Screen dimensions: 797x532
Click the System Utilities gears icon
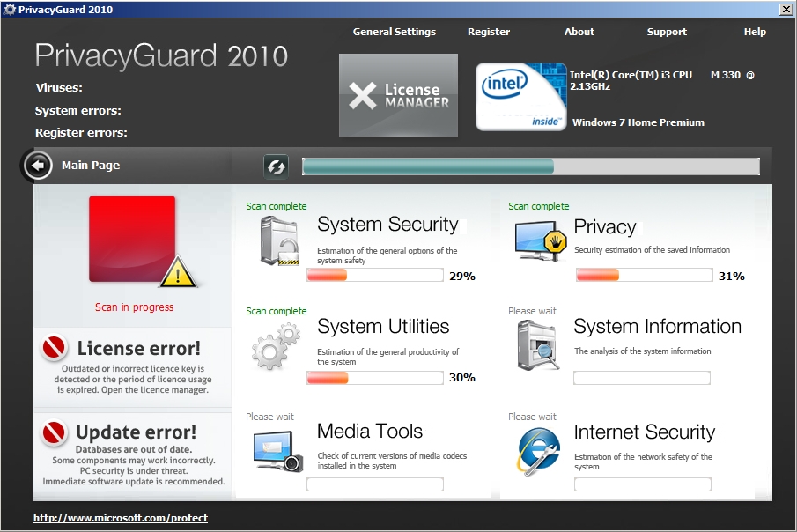click(276, 347)
